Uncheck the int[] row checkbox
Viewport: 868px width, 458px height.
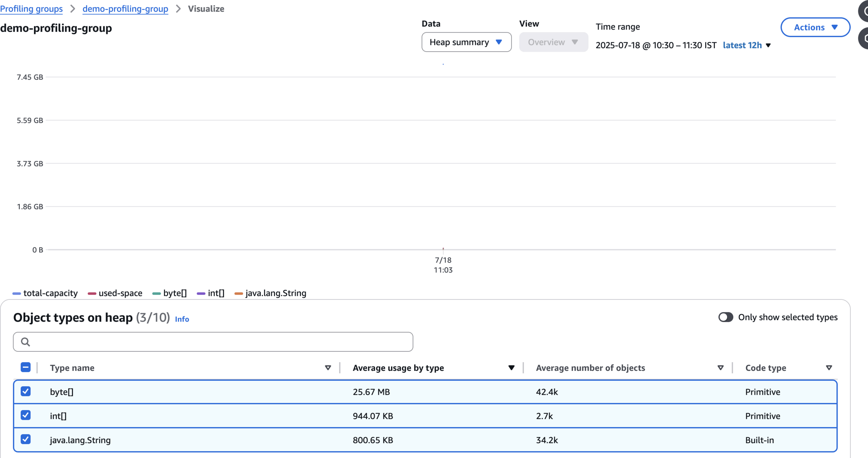[x=26, y=415]
